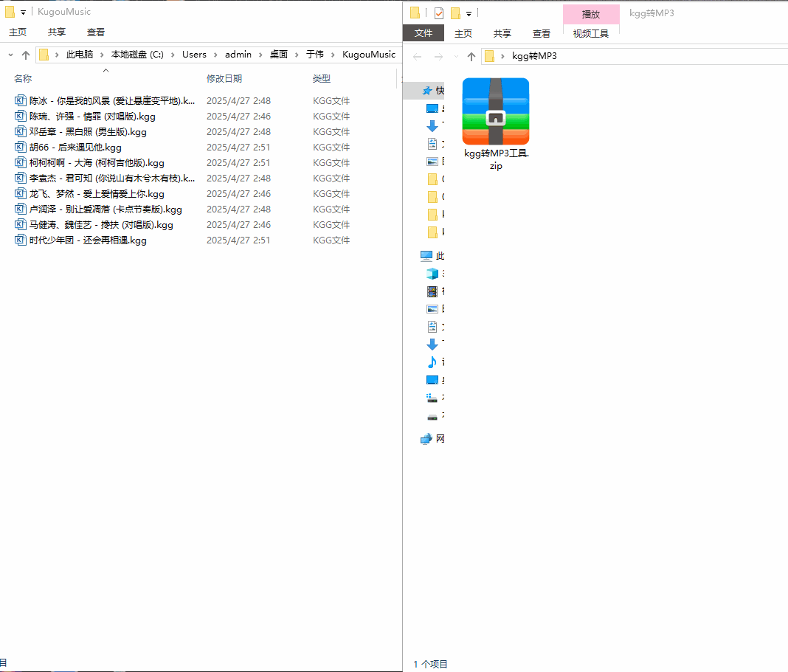Expand chevron before kgg转MP3 in address bar

502,56
